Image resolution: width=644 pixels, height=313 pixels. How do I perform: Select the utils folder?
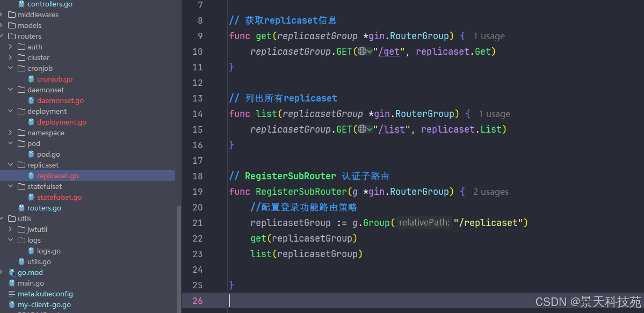click(x=24, y=219)
